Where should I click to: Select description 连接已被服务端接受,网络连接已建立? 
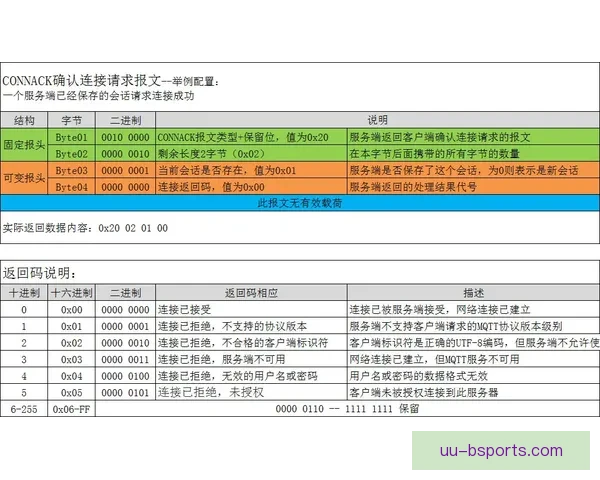point(474,309)
